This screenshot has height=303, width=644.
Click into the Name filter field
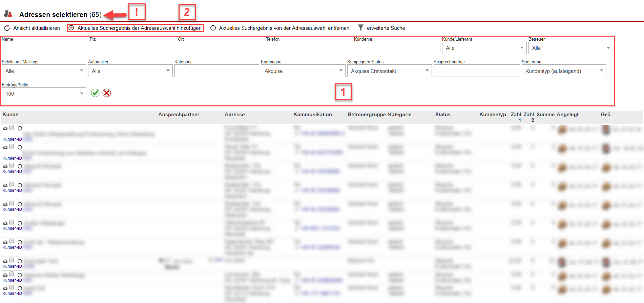[x=45, y=48]
